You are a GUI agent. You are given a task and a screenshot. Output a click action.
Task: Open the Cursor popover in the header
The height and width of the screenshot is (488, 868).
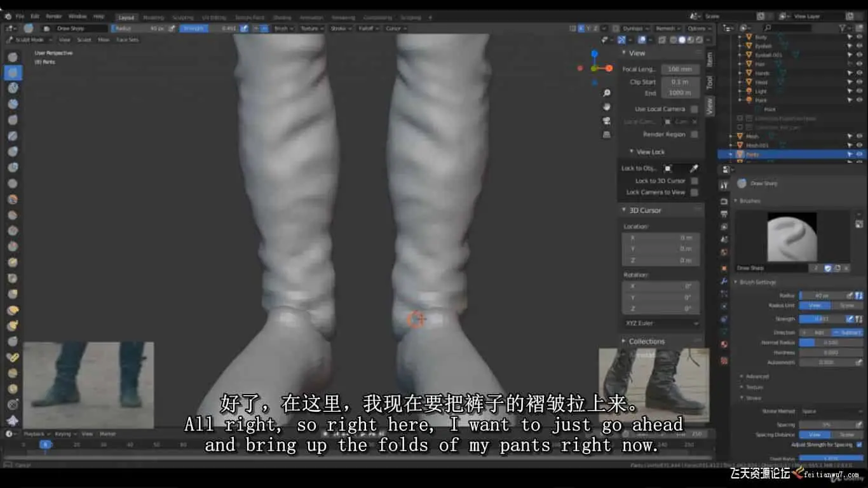395,29
